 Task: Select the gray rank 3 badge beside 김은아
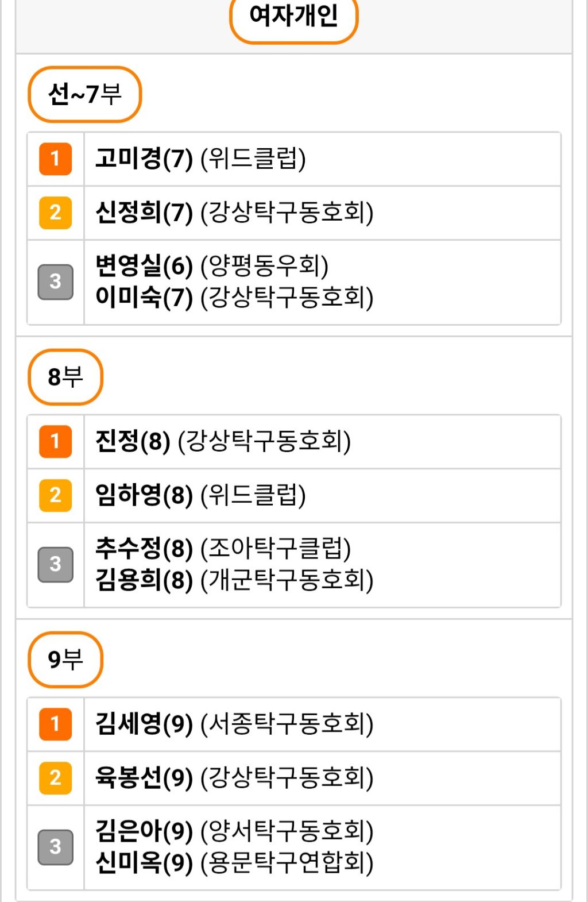[x=55, y=847]
